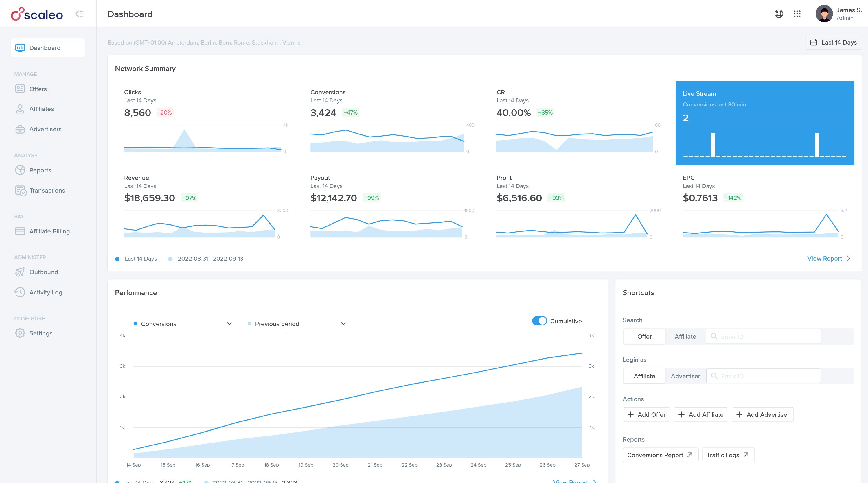Click the Settings icon in sidebar
The height and width of the screenshot is (483, 868).
(20, 333)
